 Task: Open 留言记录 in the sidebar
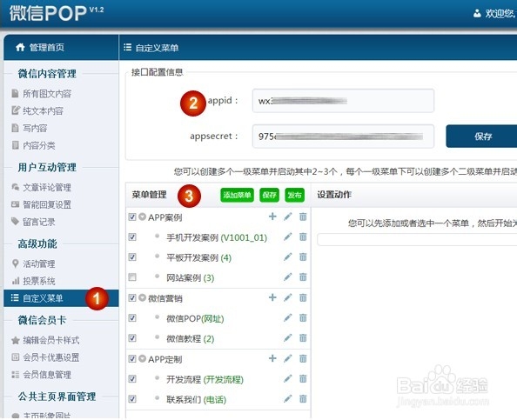point(39,222)
